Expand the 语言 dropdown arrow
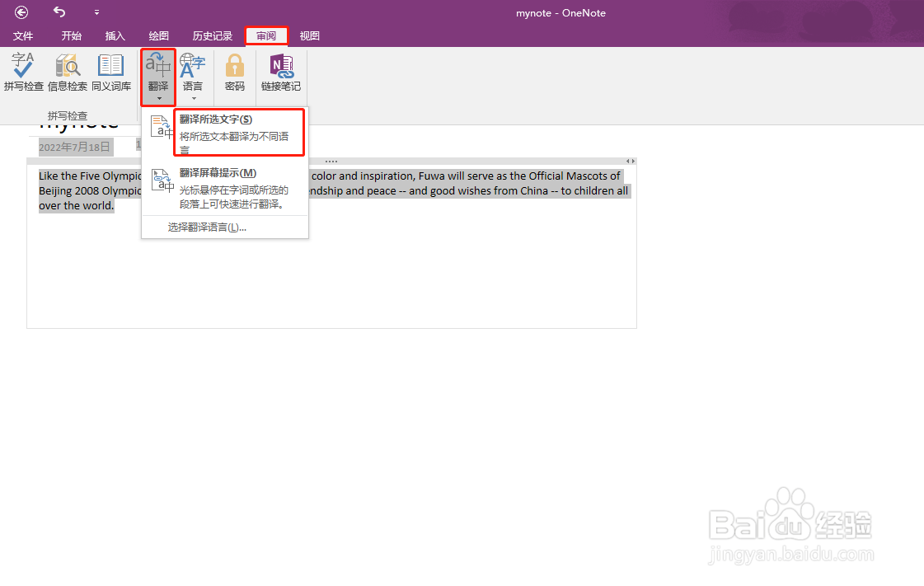 point(194,98)
